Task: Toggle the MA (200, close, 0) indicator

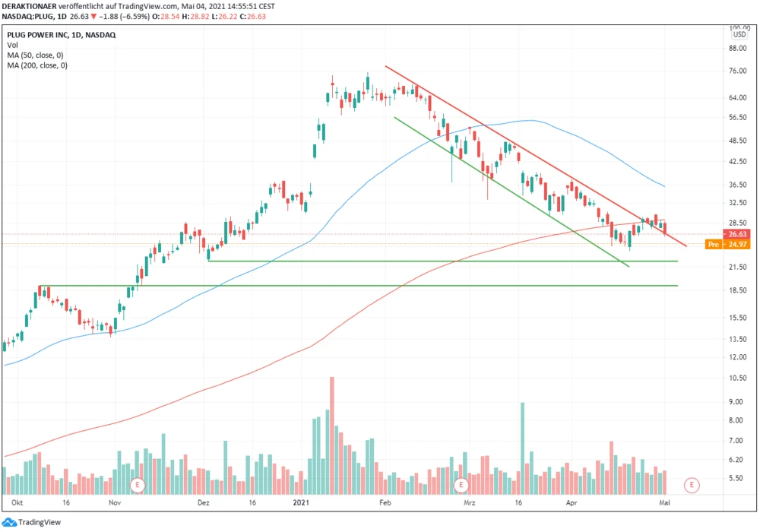Action: click(38, 65)
